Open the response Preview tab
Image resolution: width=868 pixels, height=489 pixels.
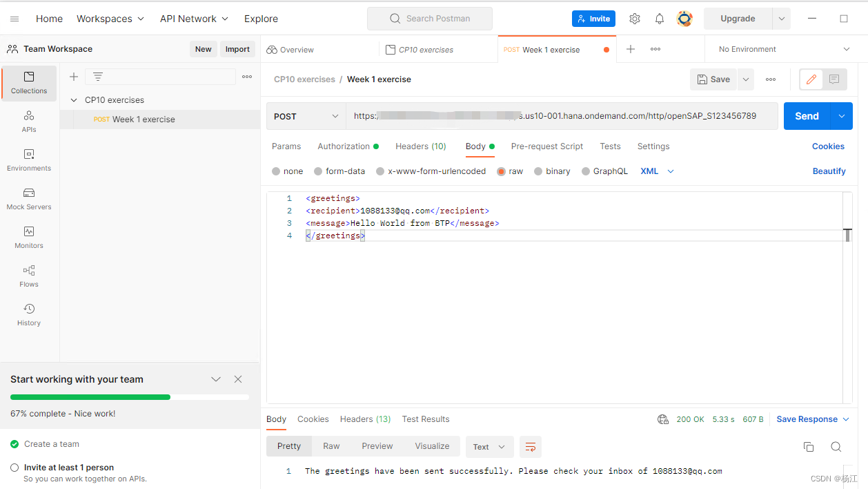377,446
